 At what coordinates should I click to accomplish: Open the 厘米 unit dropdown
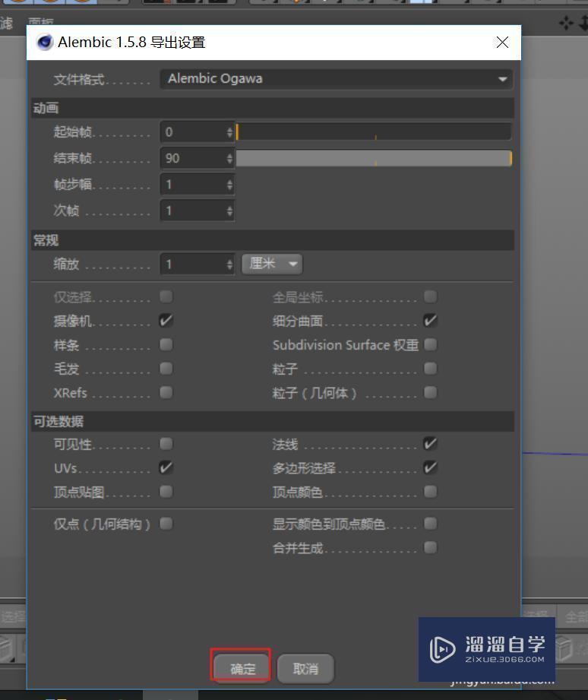click(x=272, y=264)
